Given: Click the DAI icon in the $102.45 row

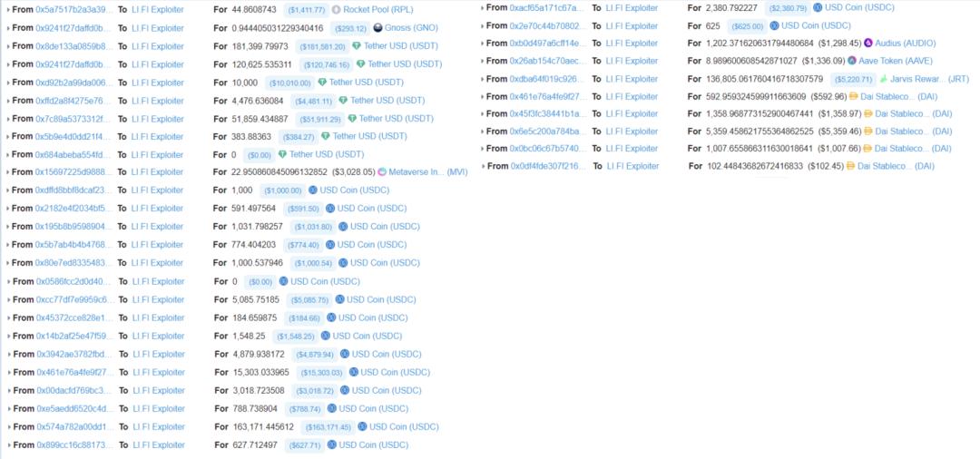Looking at the screenshot, I should pos(850,166).
